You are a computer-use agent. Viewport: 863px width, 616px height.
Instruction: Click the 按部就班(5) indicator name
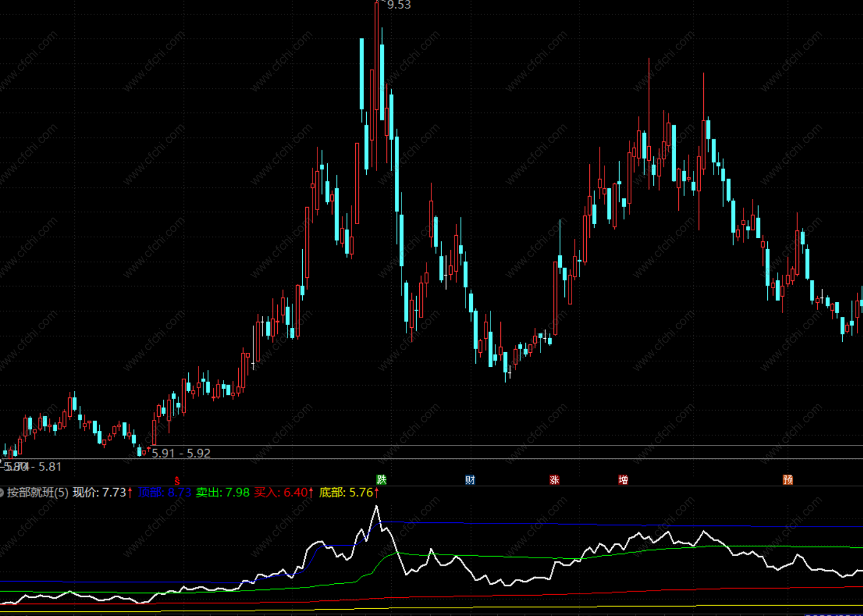click(37, 492)
